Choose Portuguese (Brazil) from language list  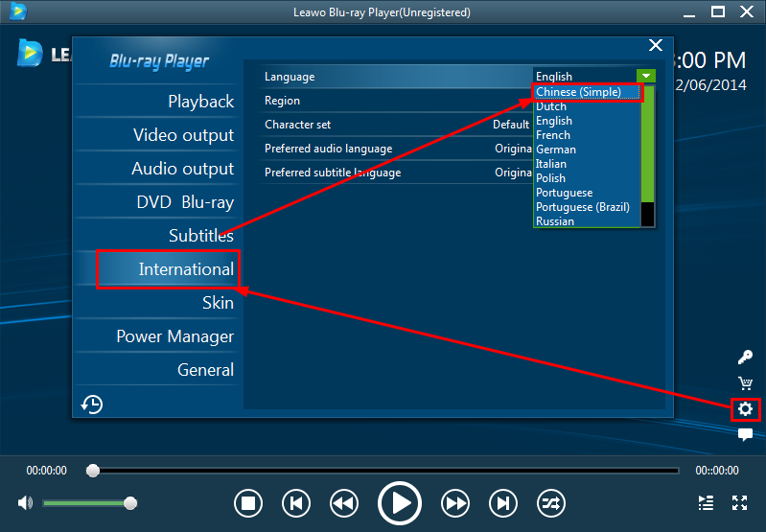[x=587, y=207]
